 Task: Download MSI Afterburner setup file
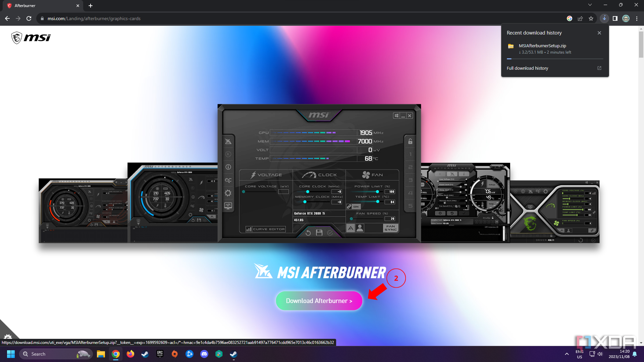319,300
